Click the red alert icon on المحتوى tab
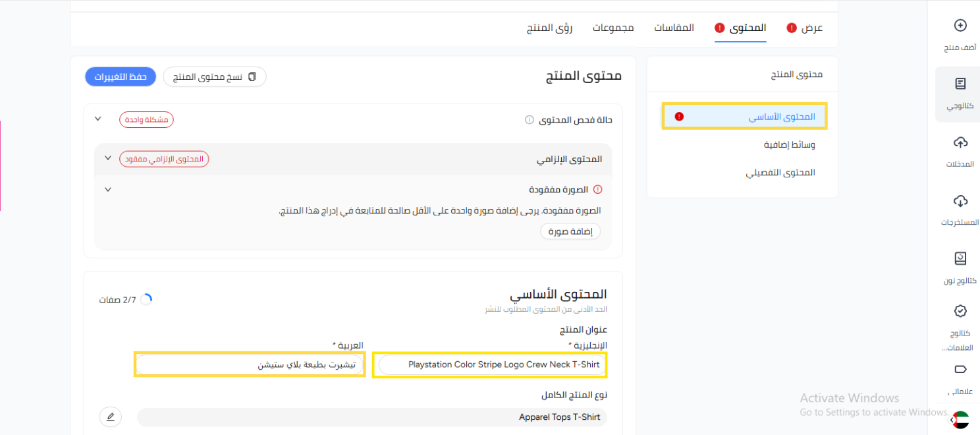The width and height of the screenshot is (980, 435). (x=719, y=28)
